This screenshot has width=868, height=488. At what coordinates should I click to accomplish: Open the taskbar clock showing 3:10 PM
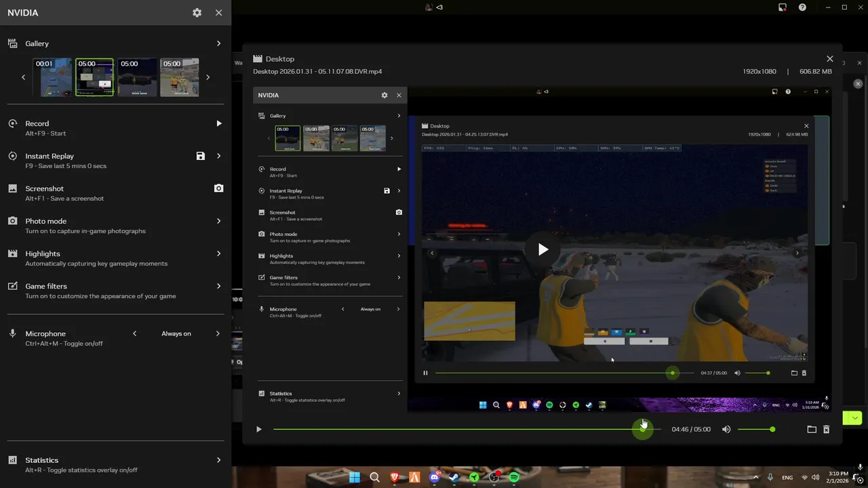(837, 477)
